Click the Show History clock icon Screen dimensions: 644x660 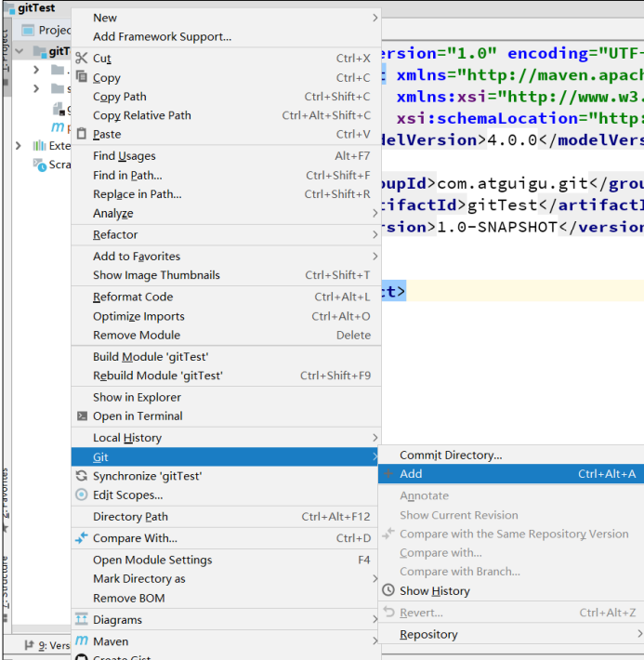pyautogui.click(x=388, y=590)
